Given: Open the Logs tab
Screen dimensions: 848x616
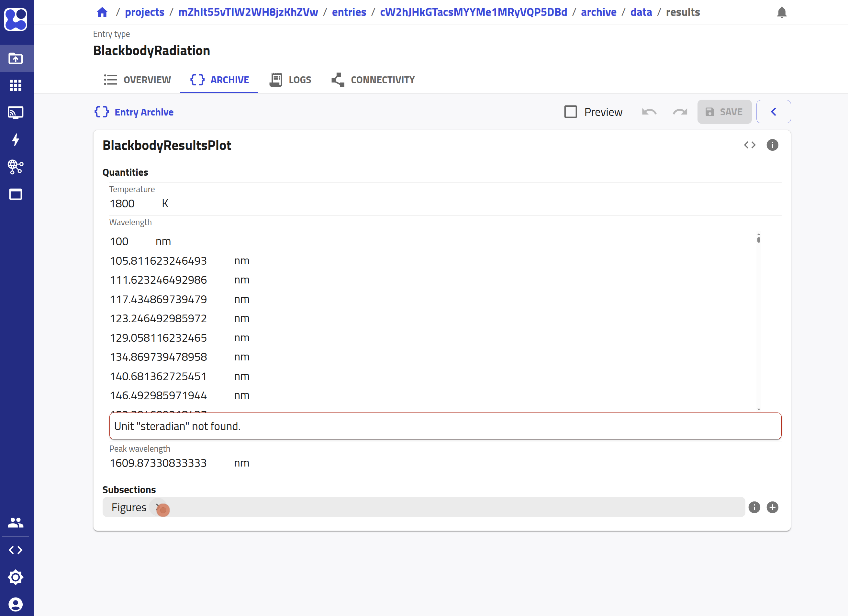Looking at the screenshot, I should pyautogui.click(x=290, y=80).
